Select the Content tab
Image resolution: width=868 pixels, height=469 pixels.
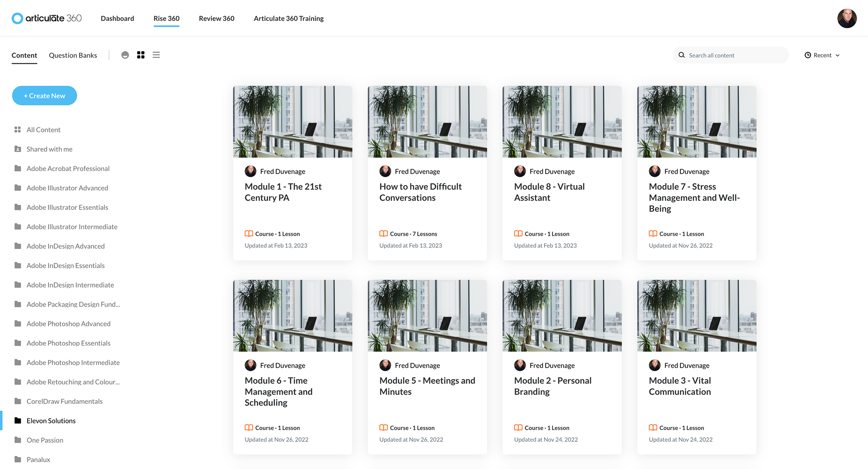(24, 55)
